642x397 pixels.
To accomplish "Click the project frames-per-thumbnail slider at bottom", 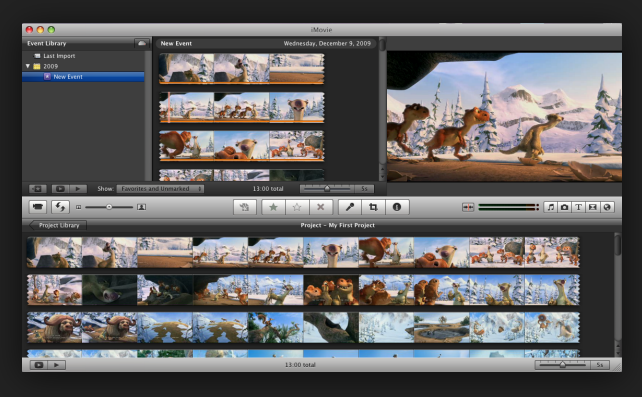I will 562,365.
